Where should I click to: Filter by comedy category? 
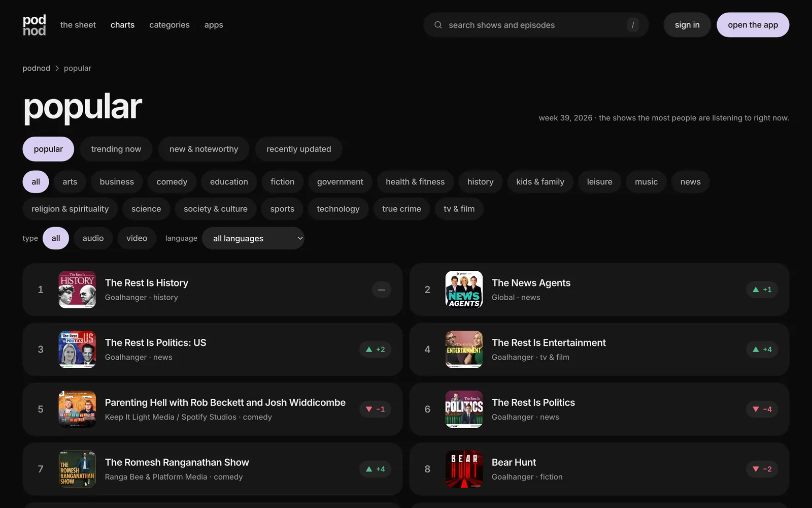pos(172,182)
